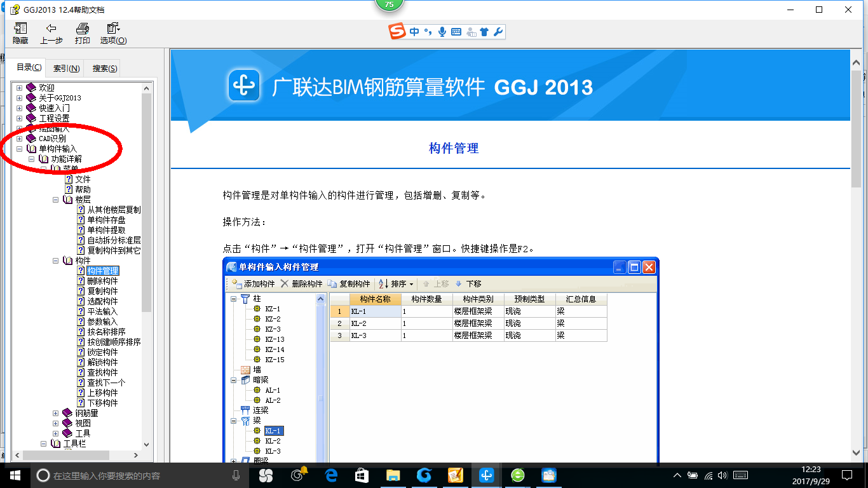Collapse the 楼层 tree node
Viewport: 868px width, 488px height.
click(x=55, y=200)
